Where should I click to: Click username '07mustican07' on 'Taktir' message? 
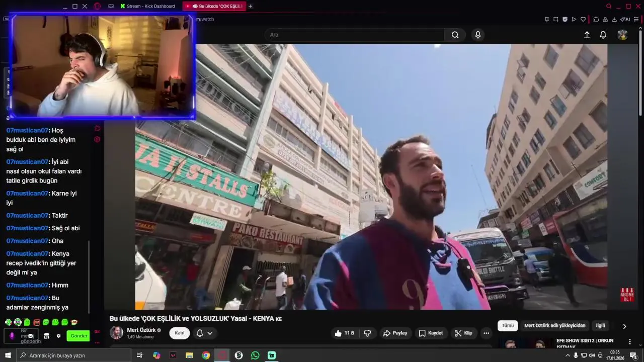(x=27, y=215)
